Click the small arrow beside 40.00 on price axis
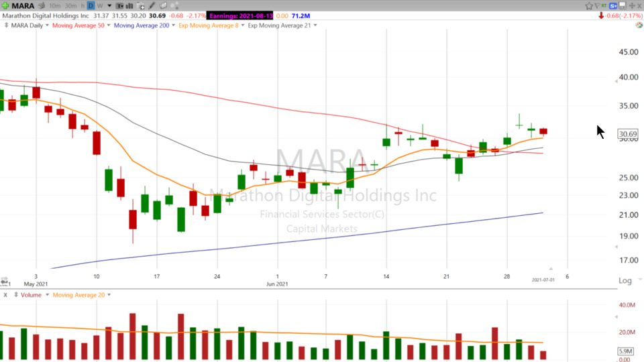Image resolution: width=644 pixels, height=362 pixels. (616, 81)
